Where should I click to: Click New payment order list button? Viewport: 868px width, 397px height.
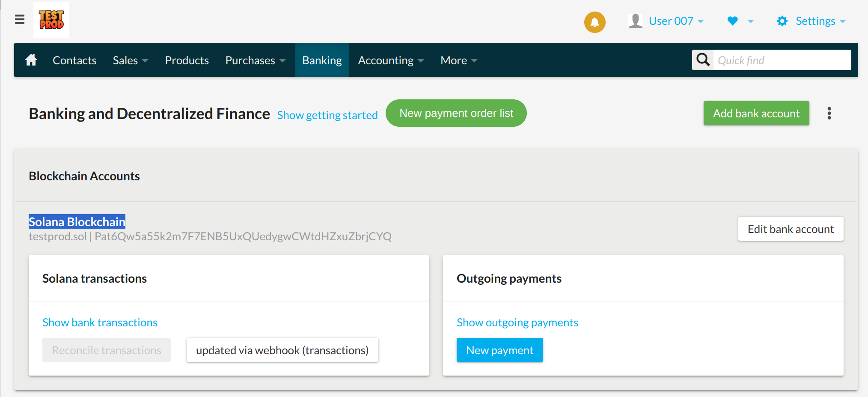pos(456,113)
